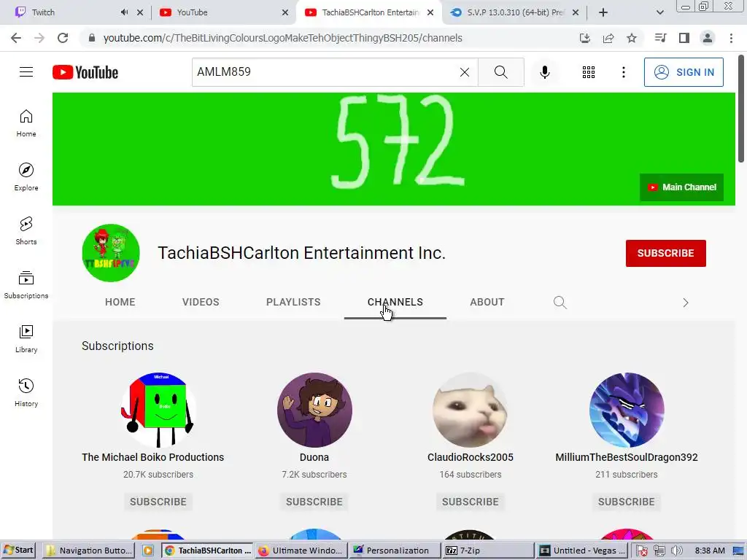
Task: Open the YouTube hamburger guide menu
Action: pos(26,72)
